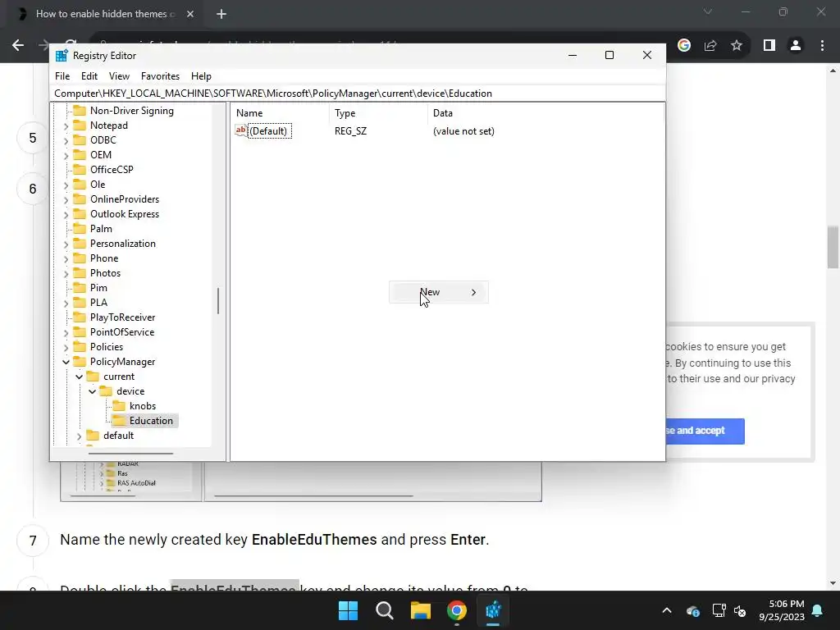Open the Edit menu in Registry Editor
840x630 pixels.
tap(89, 76)
